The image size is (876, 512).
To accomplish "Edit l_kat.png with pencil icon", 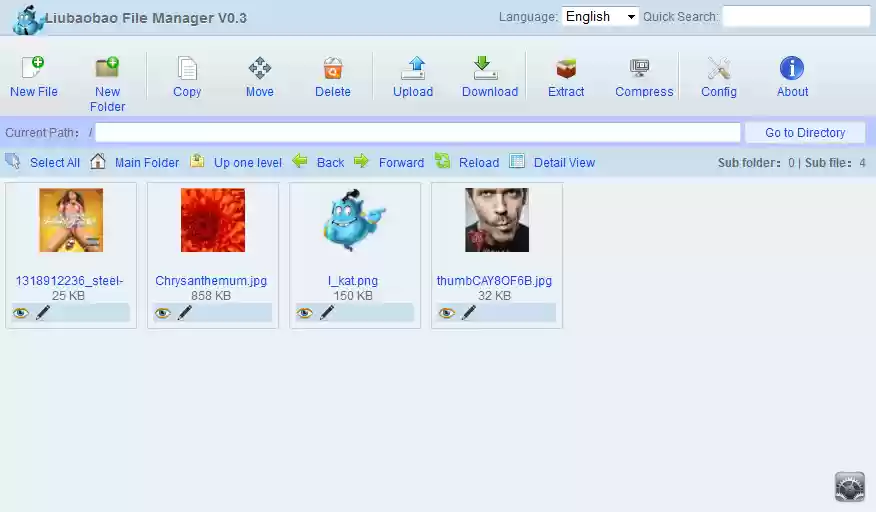I will (327, 313).
